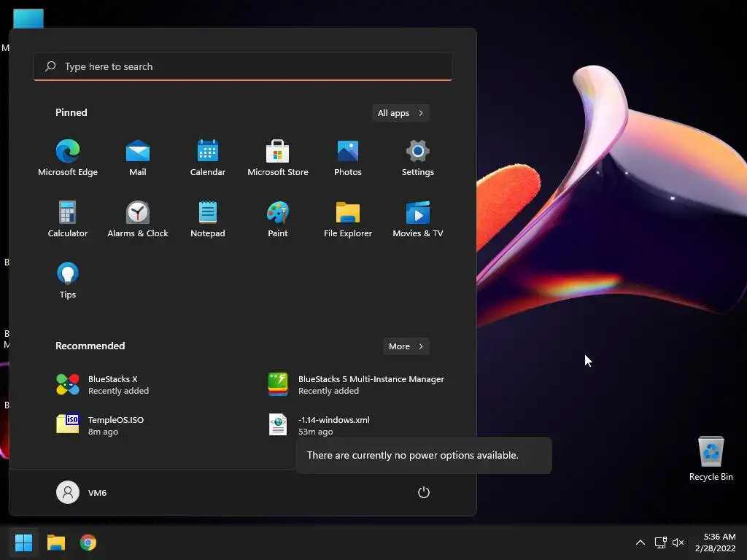This screenshot has width=747, height=560.
Task: Click the power button in Start menu
Action: coord(424,492)
